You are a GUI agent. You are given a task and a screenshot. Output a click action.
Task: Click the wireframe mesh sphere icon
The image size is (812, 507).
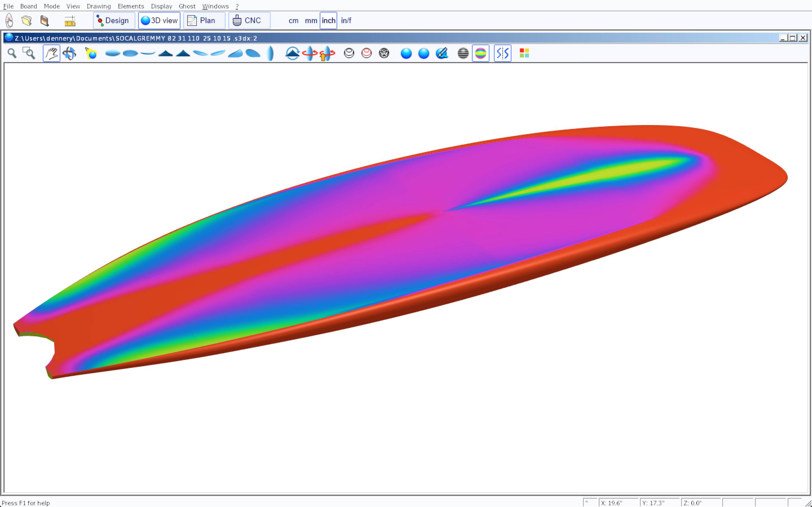tap(384, 53)
